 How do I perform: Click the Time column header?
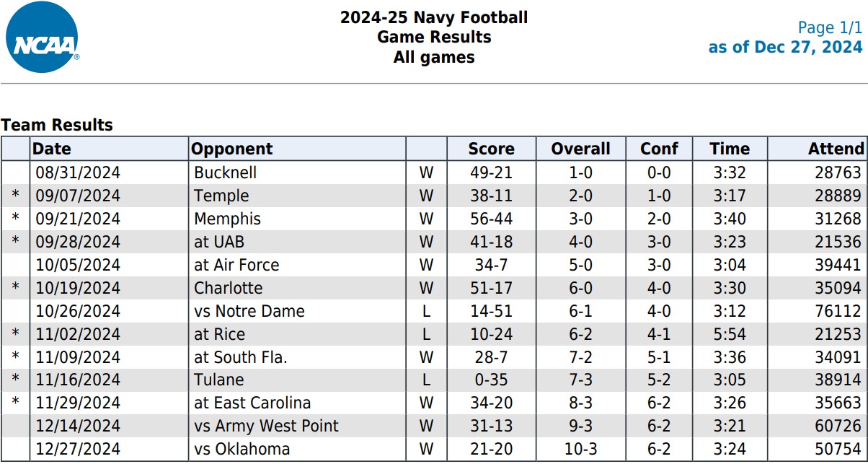729,149
